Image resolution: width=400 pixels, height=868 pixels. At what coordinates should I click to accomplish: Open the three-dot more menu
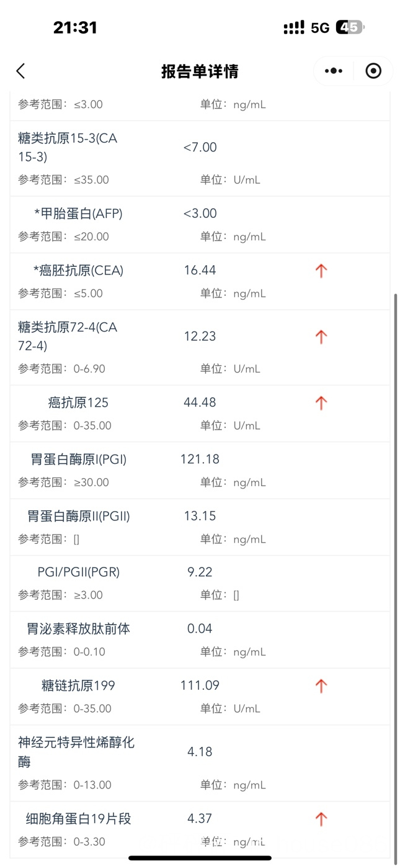[x=334, y=71]
